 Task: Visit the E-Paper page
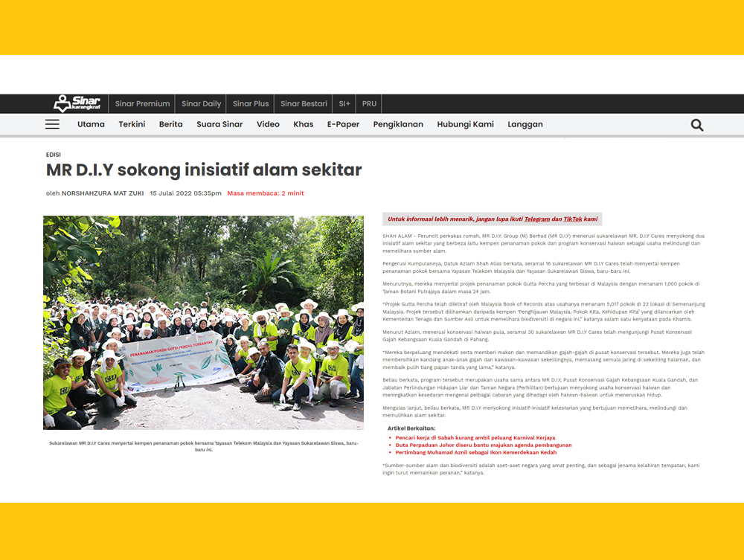[x=343, y=124]
